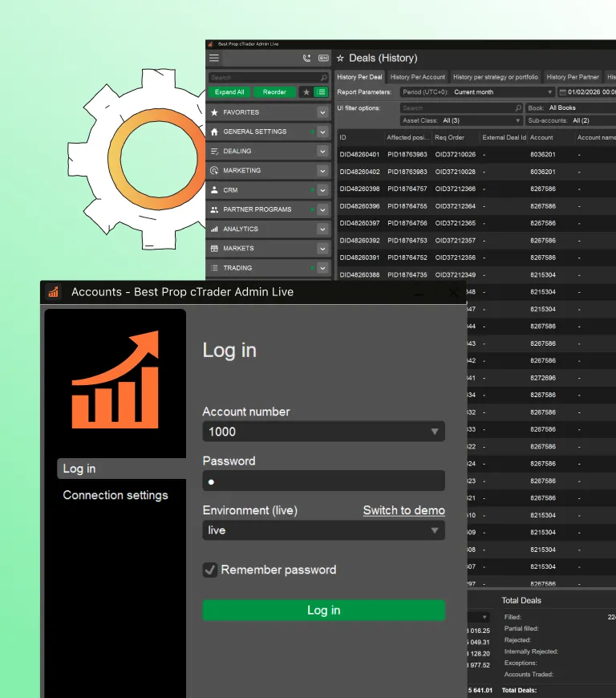The width and height of the screenshot is (616, 698).
Task: Click the phone call icon
Action: pos(306,59)
